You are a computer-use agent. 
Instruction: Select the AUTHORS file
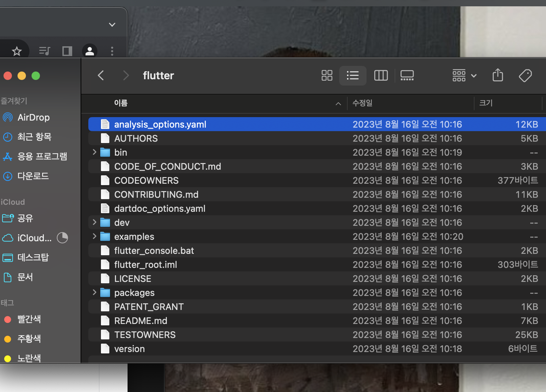tap(317, 138)
